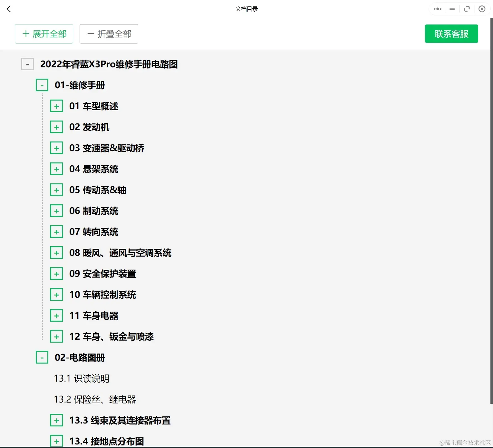Go back using the back arrow
This screenshot has height=448, width=493.
pyautogui.click(x=9, y=9)
